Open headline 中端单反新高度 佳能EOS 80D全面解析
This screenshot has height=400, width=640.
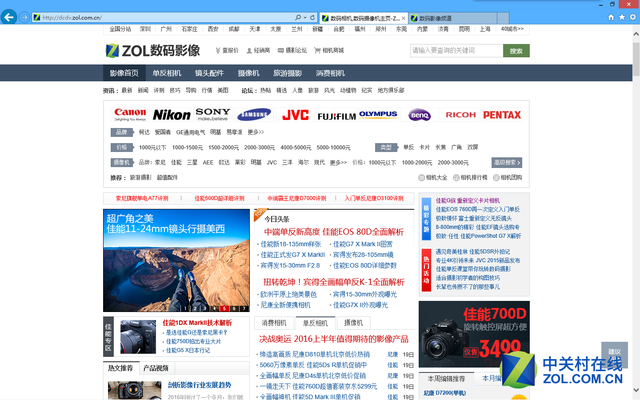[x=333, y=232]
